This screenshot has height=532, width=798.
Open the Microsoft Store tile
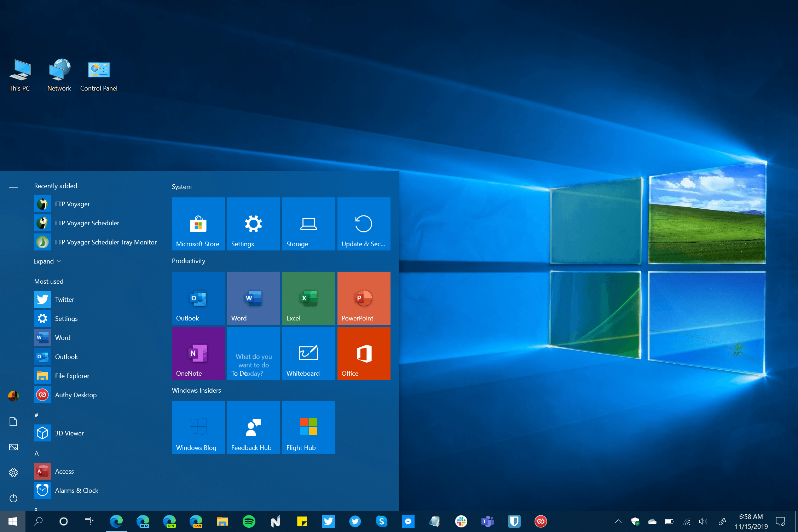pos(198,224)
